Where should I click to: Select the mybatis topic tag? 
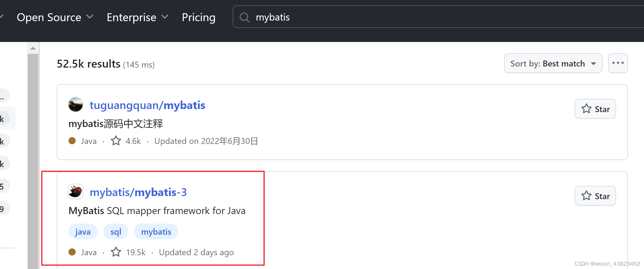tap(156, 232)
